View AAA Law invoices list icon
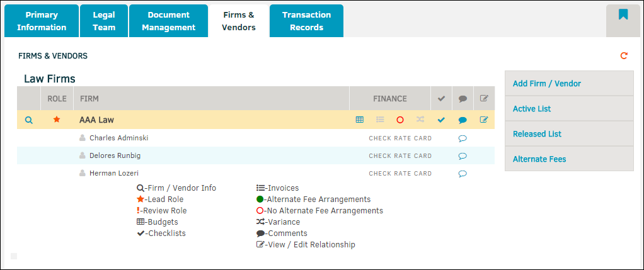This screenshot has height=270, width=644. coord(380,120)
